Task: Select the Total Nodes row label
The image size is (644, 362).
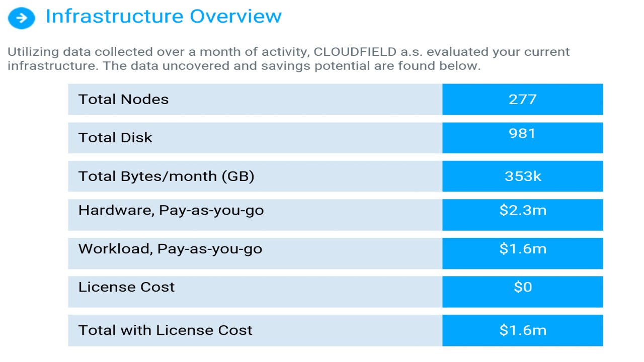Action: (123, 99)
